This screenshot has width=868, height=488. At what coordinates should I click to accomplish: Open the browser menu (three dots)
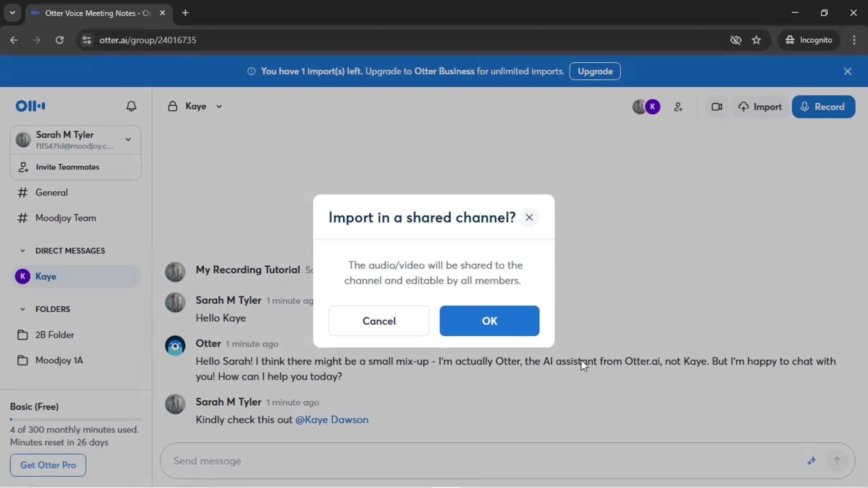(854, 40)
